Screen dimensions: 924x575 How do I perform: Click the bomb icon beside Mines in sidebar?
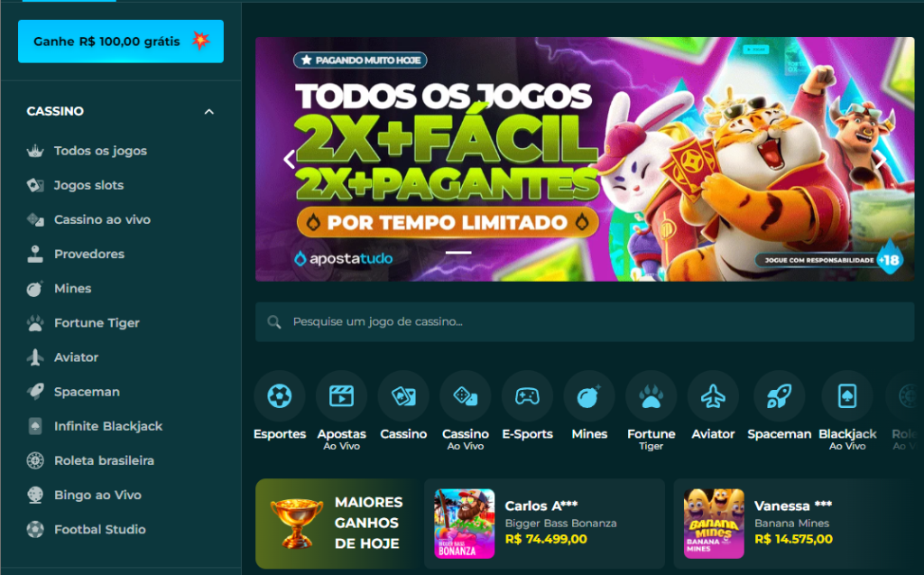coord(35,288)
